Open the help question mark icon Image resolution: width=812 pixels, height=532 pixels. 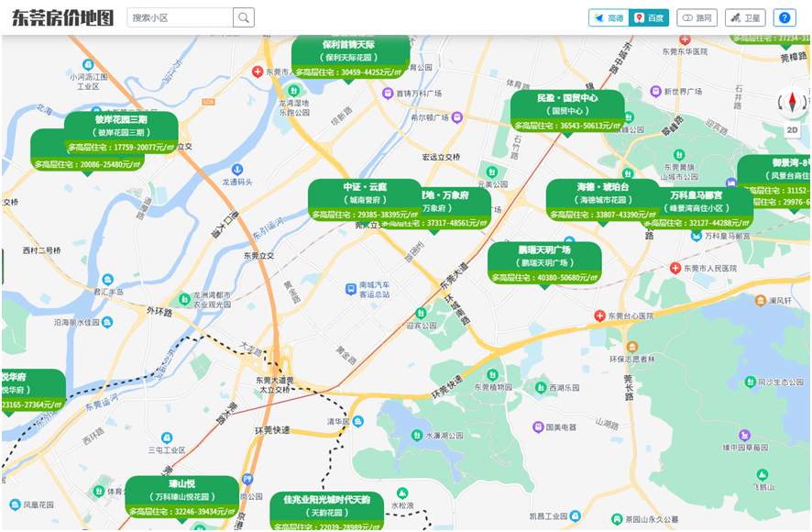[785, 17]
